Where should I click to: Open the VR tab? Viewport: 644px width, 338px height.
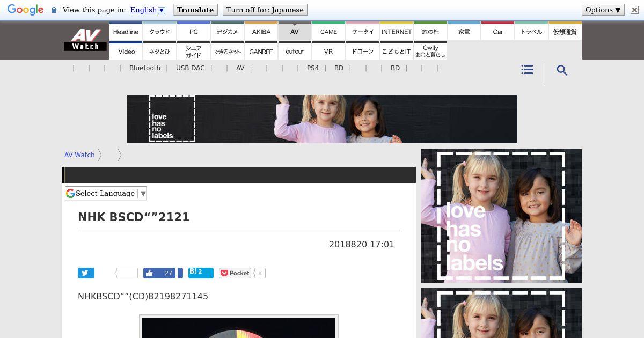pos(328,50)
